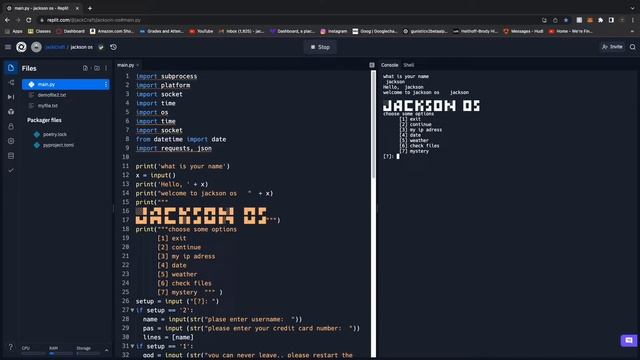Open main.py in the file tree
The height and width of the screenshot is (360, 640).
(x=65, y=84)
